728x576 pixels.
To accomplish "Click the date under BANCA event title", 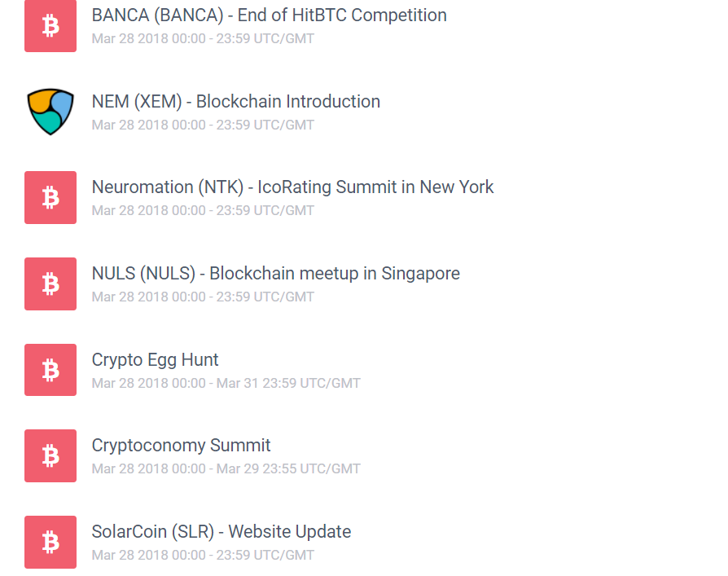I will [202, 38].
